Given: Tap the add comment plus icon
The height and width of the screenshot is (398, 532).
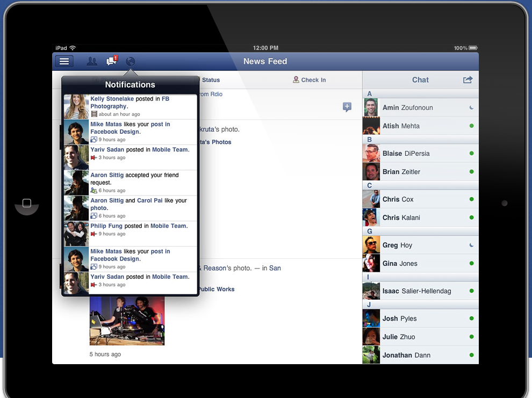Looking at the screenshot, I should [x=347, y=107].
